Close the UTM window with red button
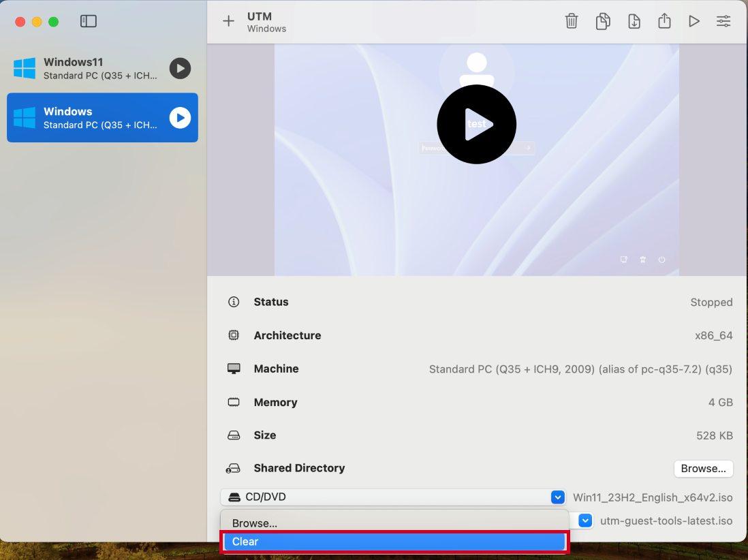 [x=20, y=22]
